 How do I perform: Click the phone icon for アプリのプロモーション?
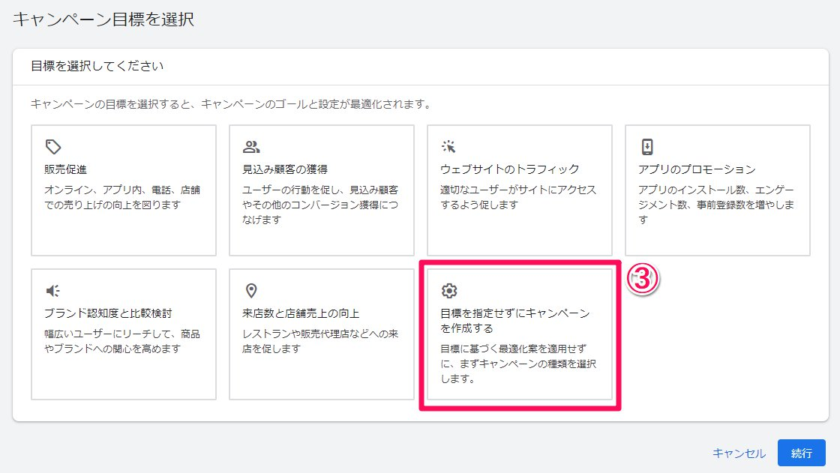(647, 147)
